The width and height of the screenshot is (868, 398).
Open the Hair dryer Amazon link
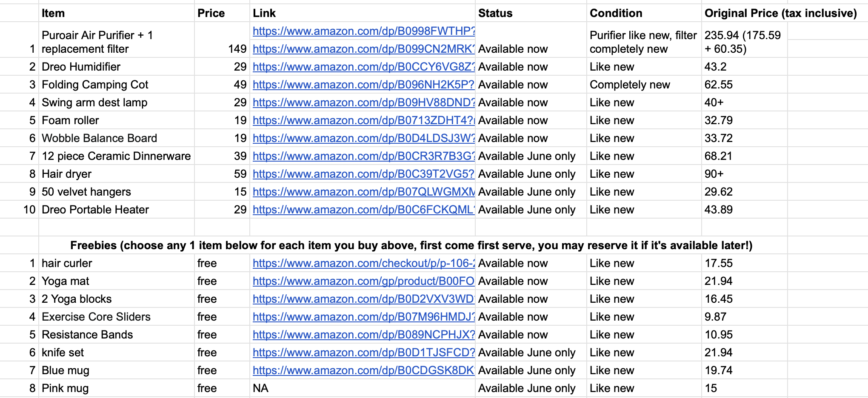(363, 174)
